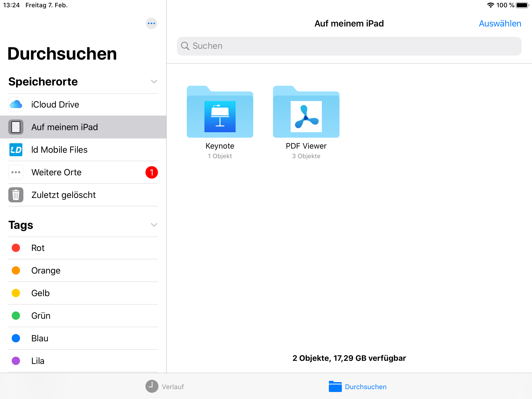Image resolution: width=532 pixels, height=399 pixels.
Task: Tap the '3 Objekte' count under PDF Viewer
Action: 306,156
